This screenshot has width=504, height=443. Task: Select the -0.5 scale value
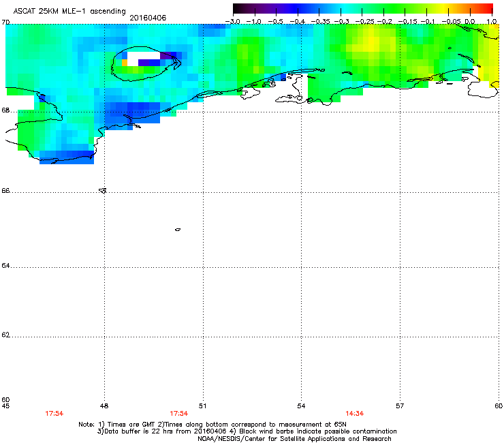[275, 22]
